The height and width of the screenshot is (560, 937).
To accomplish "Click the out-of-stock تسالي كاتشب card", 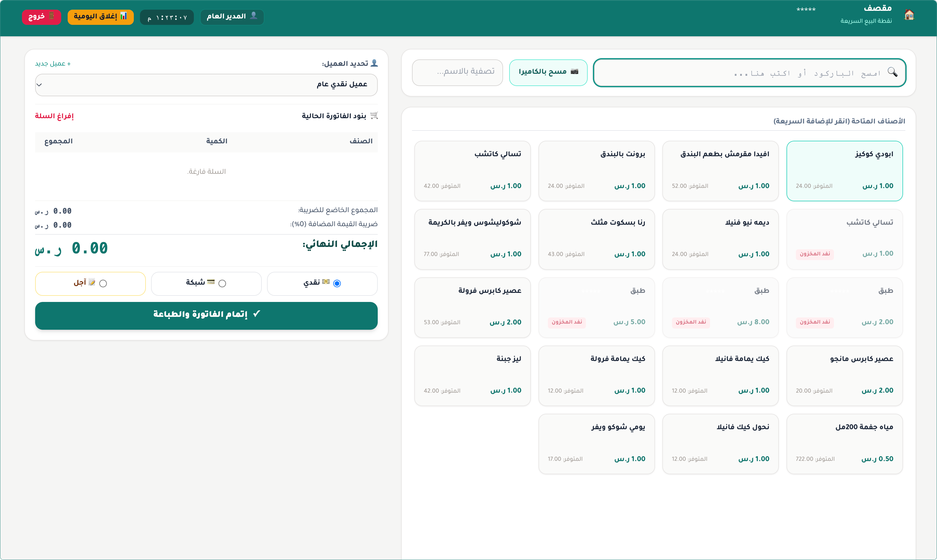I will point(844,239).
